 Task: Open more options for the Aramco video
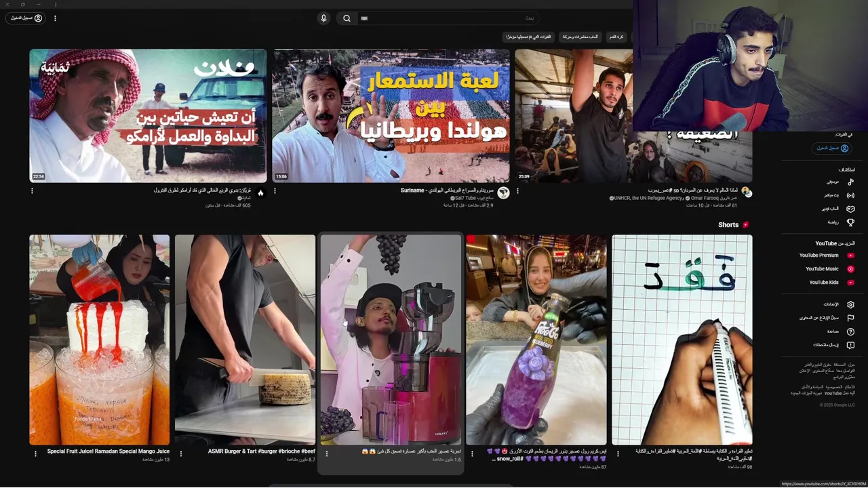(x=32, y=191)
